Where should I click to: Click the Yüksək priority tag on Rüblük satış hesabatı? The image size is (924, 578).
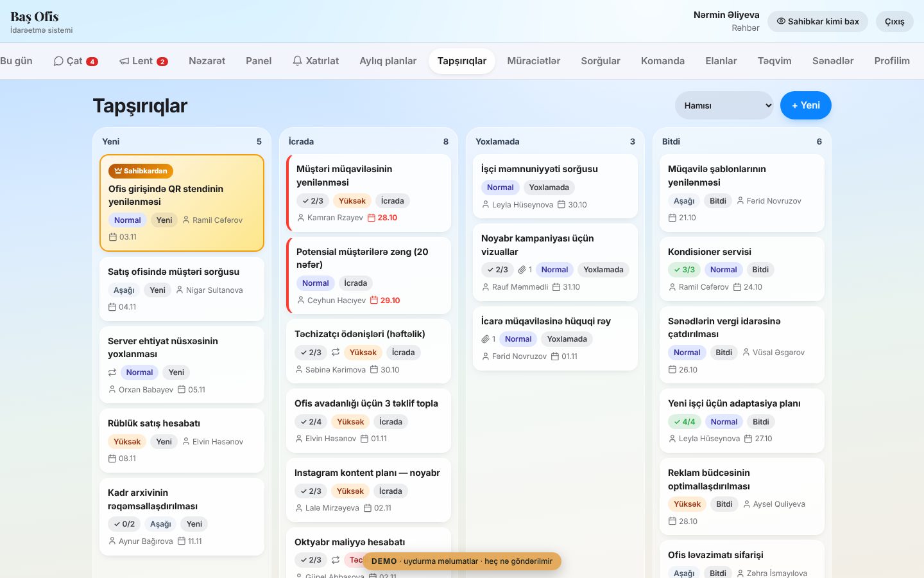coord(127,442)
